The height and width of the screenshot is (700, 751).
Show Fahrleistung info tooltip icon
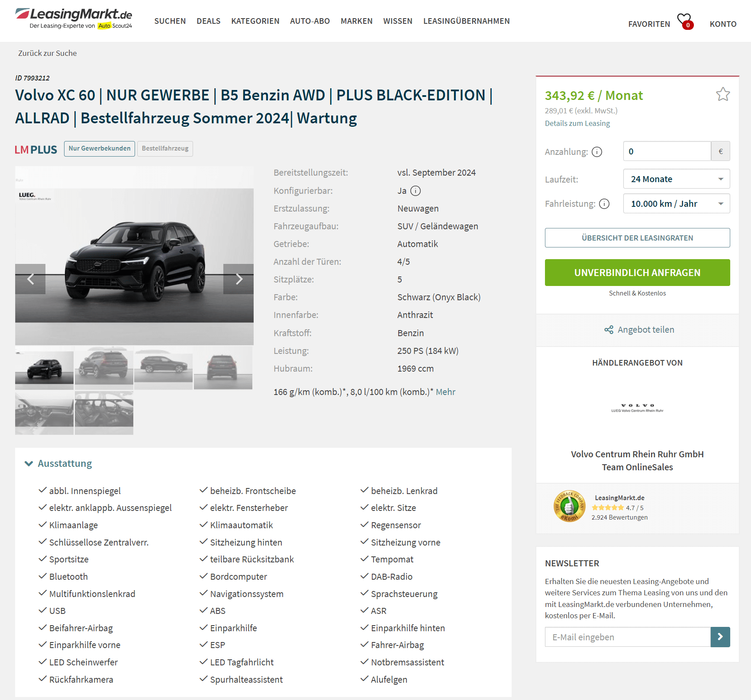click(x=604, y=204)
